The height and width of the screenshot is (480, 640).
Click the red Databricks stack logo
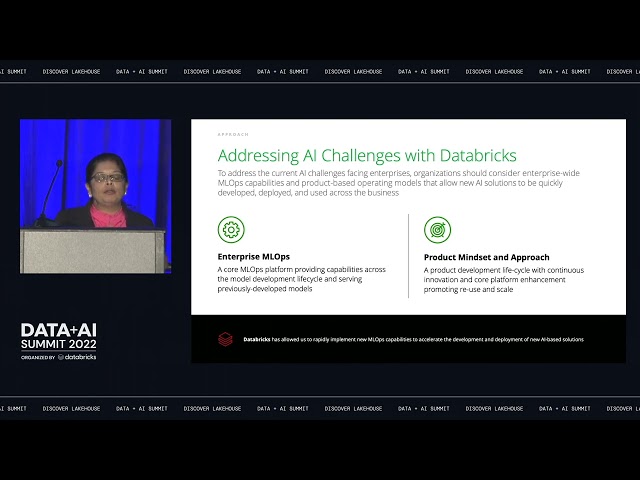click(225, 339)
